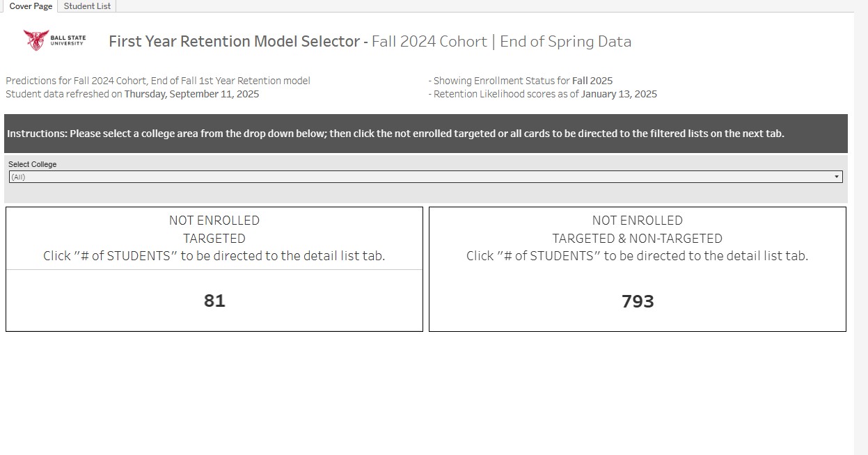Select the Cover Page tab
This screenshot has height=455, width=868.
click(x=31, y=6)
